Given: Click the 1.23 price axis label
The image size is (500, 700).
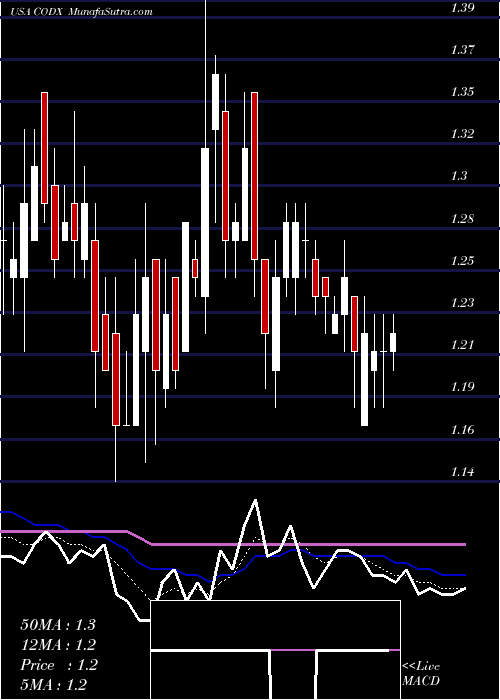Looking at the screenshot, I should [462, 303].
